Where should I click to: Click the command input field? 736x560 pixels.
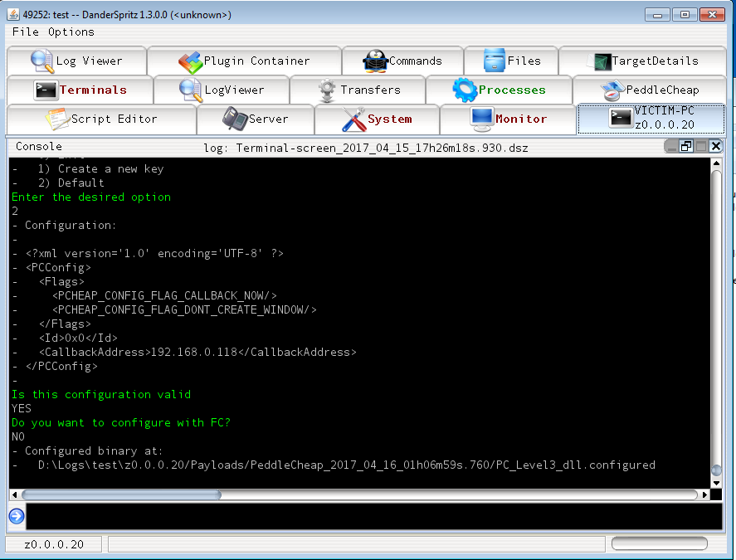374,516
